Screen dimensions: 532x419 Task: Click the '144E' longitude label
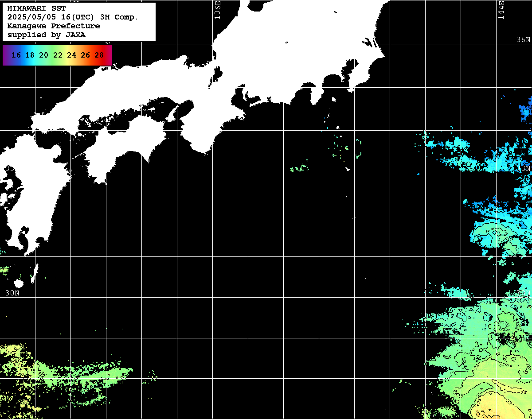[x=501, y=10]
